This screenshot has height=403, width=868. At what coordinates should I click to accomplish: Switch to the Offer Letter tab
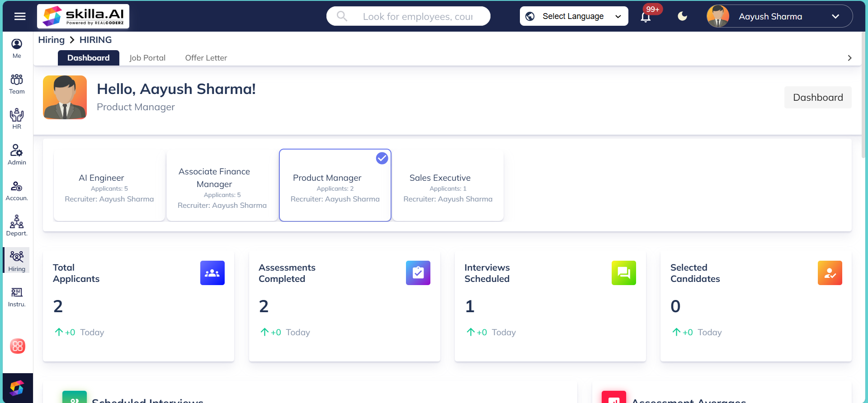206,58
